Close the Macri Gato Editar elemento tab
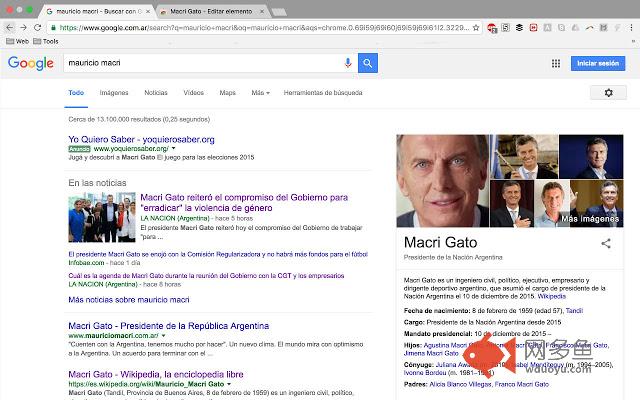 point(262,11)
